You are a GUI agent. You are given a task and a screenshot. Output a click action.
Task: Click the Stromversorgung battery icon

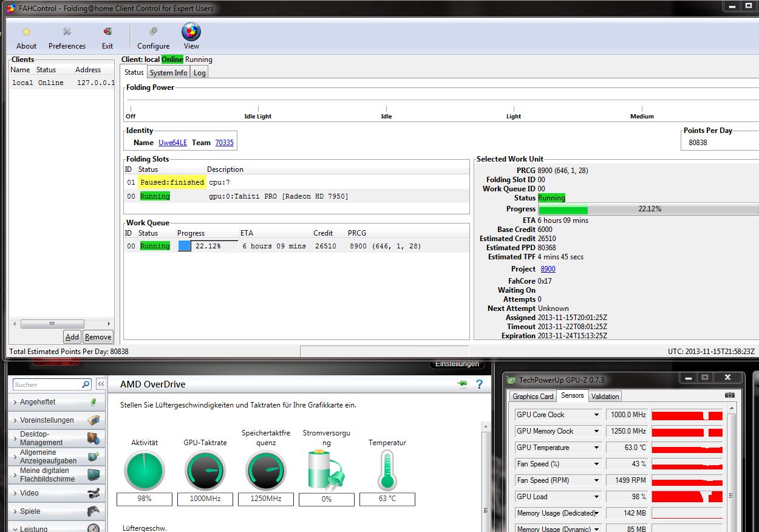click(x=325, y=469)
